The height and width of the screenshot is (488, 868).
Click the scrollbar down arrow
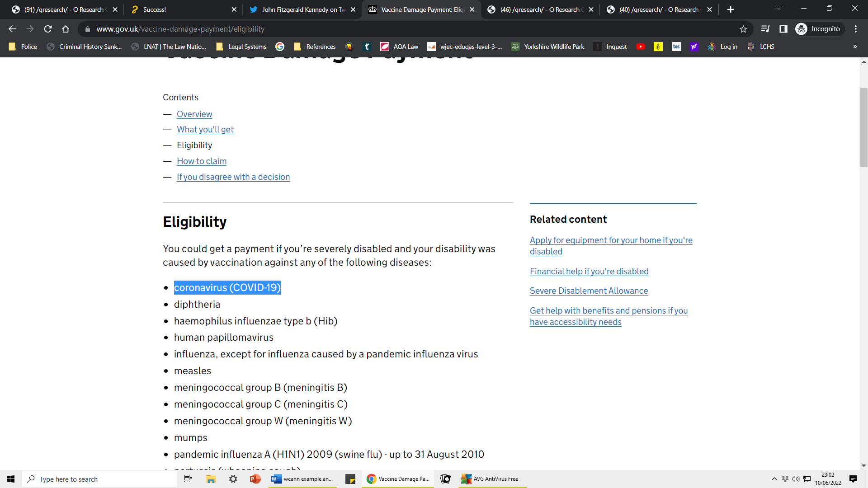point(864,466)
